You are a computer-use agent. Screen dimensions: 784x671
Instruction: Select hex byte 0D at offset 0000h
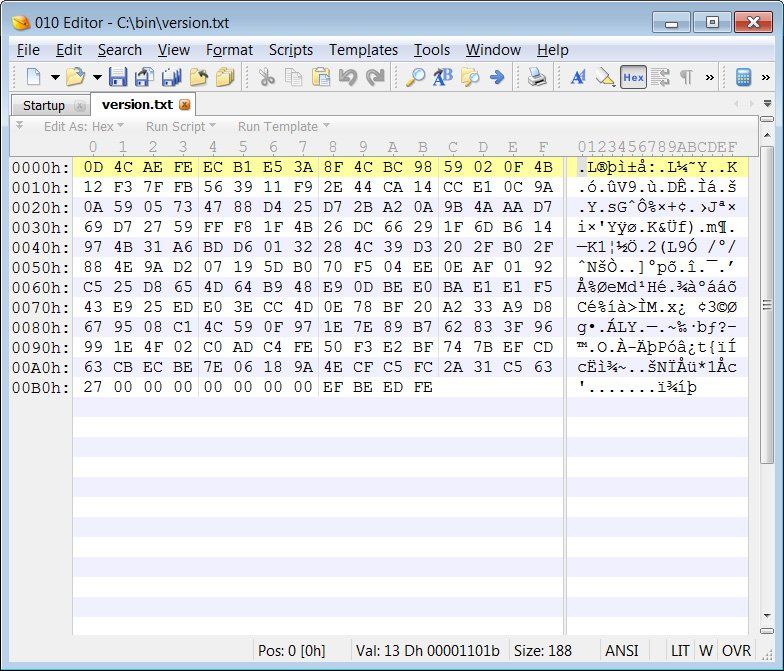[93, 167]
